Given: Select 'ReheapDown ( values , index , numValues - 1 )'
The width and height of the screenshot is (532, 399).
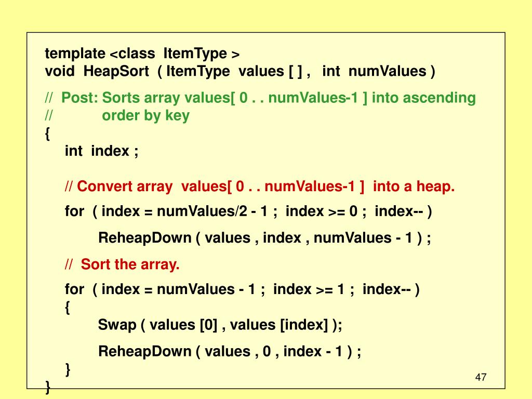Looking at the screenshot, I should coord(264,238).
